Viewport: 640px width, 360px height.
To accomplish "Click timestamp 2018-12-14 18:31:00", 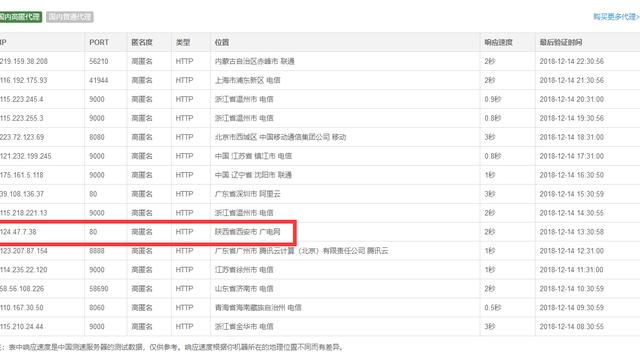I will [571, 137].
